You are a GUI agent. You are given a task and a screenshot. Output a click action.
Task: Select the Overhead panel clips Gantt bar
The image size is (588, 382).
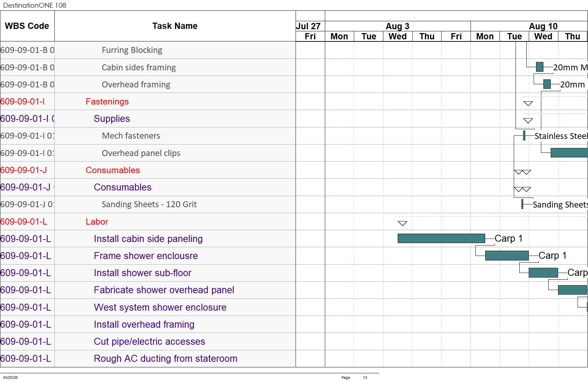pos(569,153)
